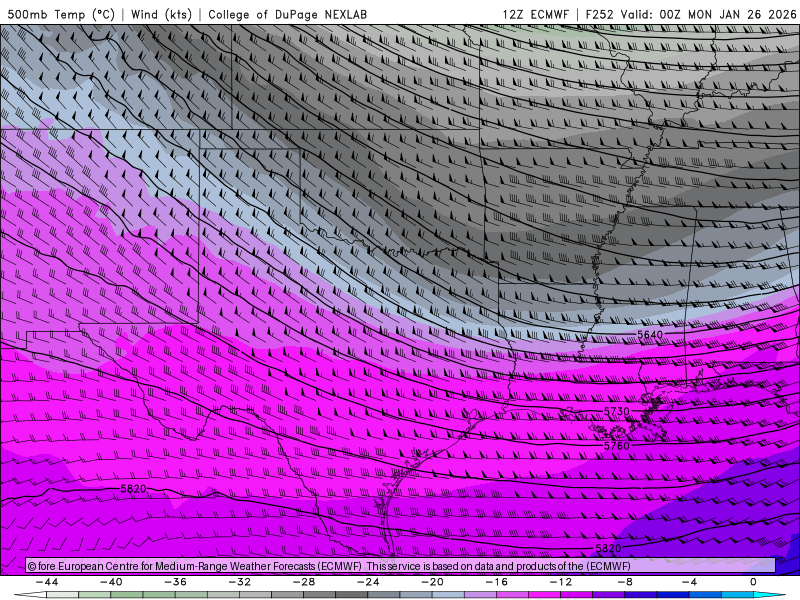
Task: Select the -32 color scale label
Action: pyautogui.click(x=240, y=582)
